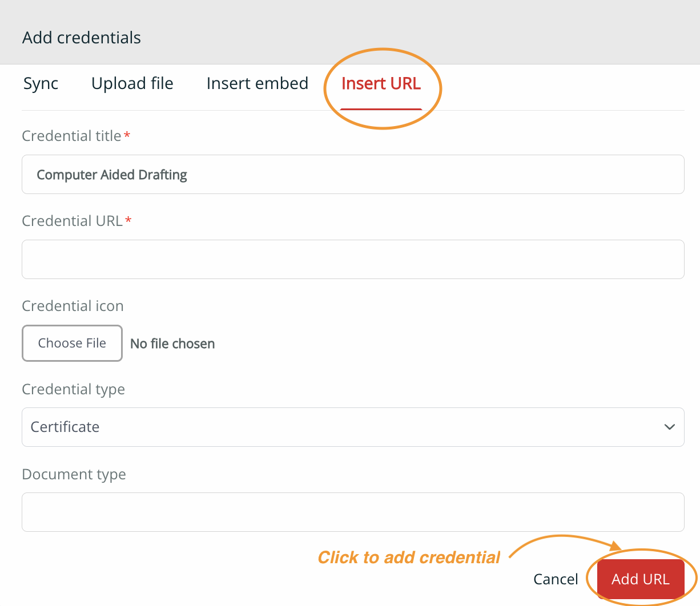Image resolution: width=700 pixels, height=606 pixels.
Task: Click into the empty Credential URL field
Action: coord(353,259)
